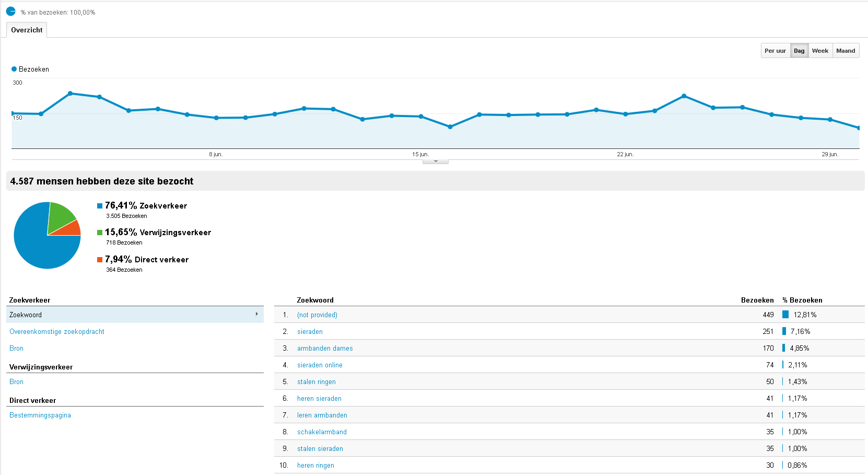
Task: Open the Bestemmingspagina link
Action: click(40, 415)
